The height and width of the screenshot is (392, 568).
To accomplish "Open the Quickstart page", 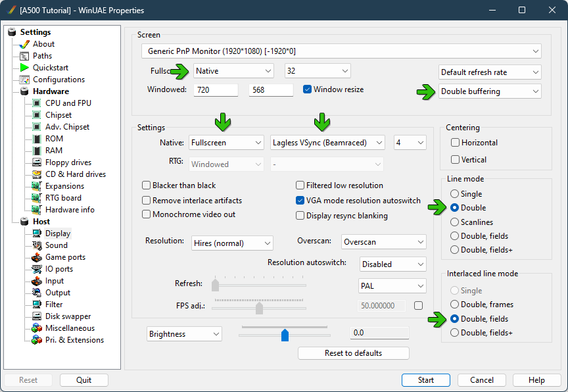I will coord(51,68).
